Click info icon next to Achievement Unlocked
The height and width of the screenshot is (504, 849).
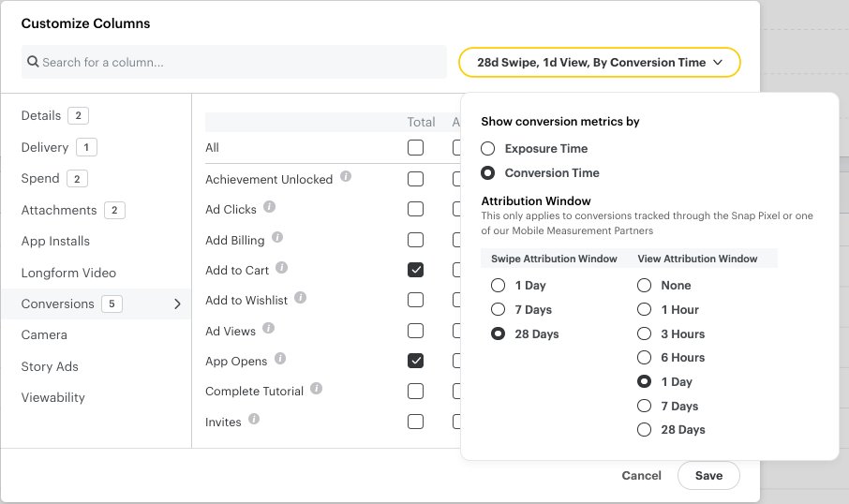(x=346, y=176)
